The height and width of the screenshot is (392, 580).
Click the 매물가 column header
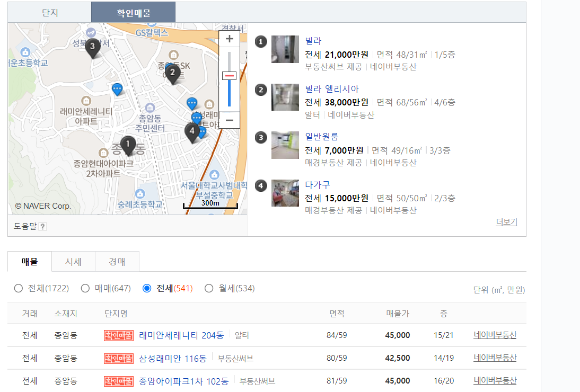398,314
